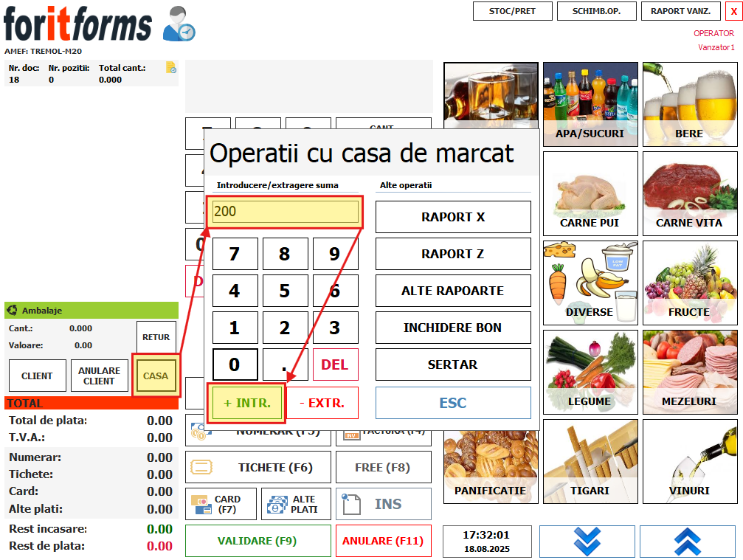Tap keypad digit 4
This screenshot has height=560, width=743.
coord(235,291)
